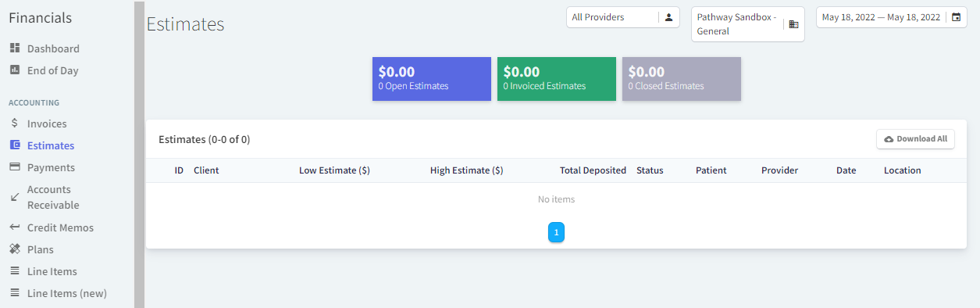Click the Invoices dollar sign icon
Image resolution: width=980 pixels, height=308 pixels.
(14, 124)
